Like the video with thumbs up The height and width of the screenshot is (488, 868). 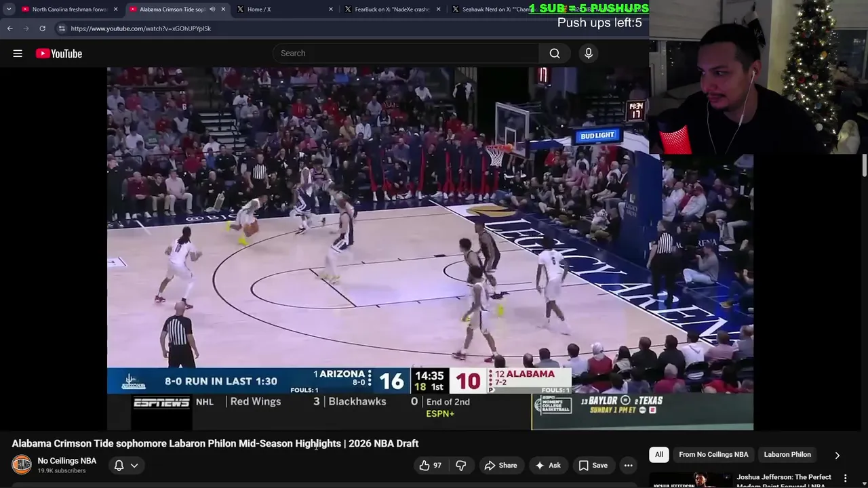pos(430,466)
